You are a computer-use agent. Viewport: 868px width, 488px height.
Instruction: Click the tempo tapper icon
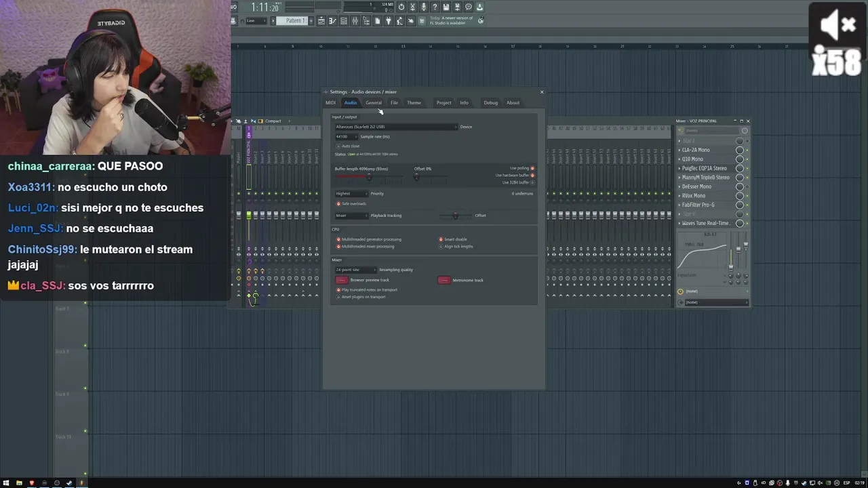pos(399,21)
